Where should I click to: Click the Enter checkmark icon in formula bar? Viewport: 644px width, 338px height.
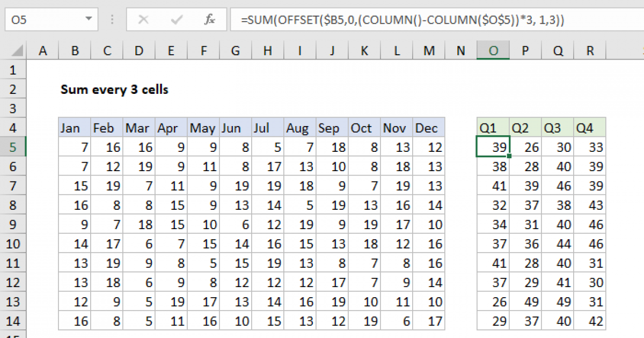point(176,20)
